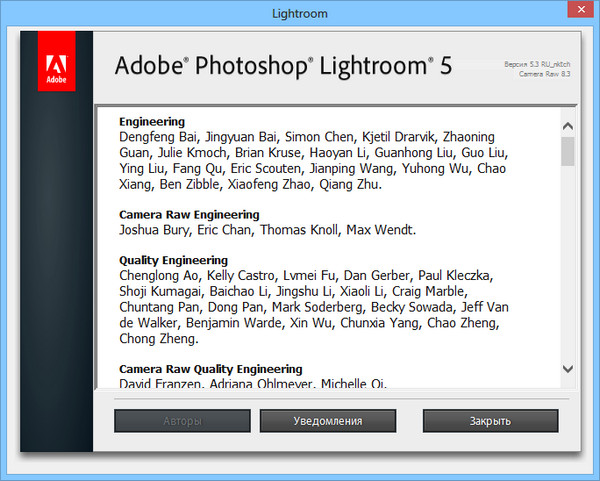Click the Adobe Photoshop Lightroom 5 title
Image resolution: width=600 pixels, height=481 pixels.
coord(283,65)
